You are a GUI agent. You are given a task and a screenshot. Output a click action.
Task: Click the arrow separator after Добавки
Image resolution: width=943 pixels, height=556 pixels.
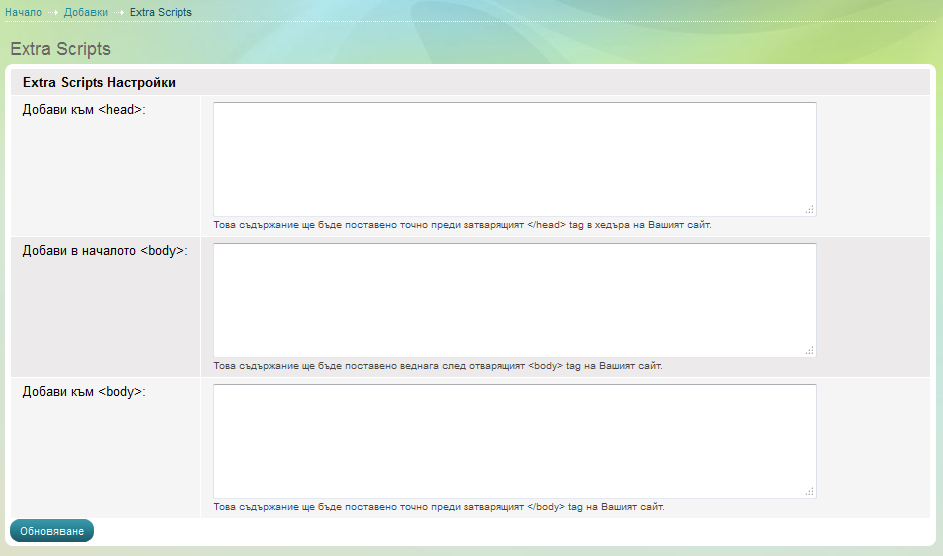(x=119, y=12)
